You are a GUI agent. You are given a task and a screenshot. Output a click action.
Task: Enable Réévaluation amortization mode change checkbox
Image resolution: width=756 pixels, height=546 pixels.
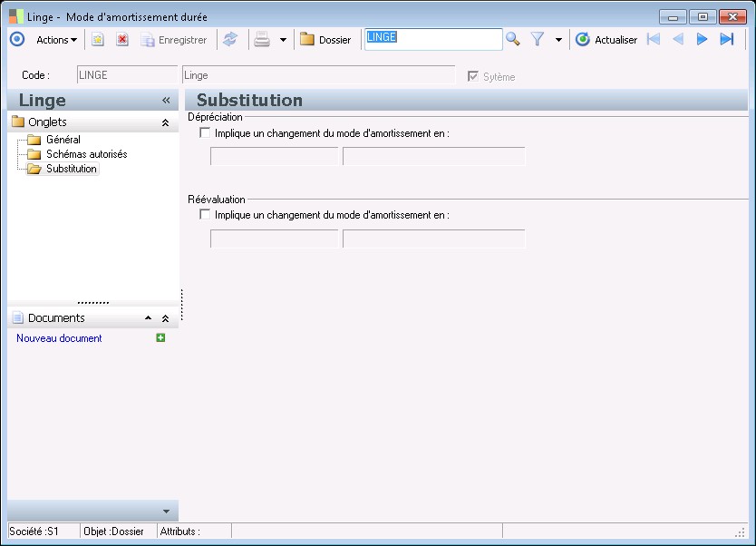click(205, 214)
